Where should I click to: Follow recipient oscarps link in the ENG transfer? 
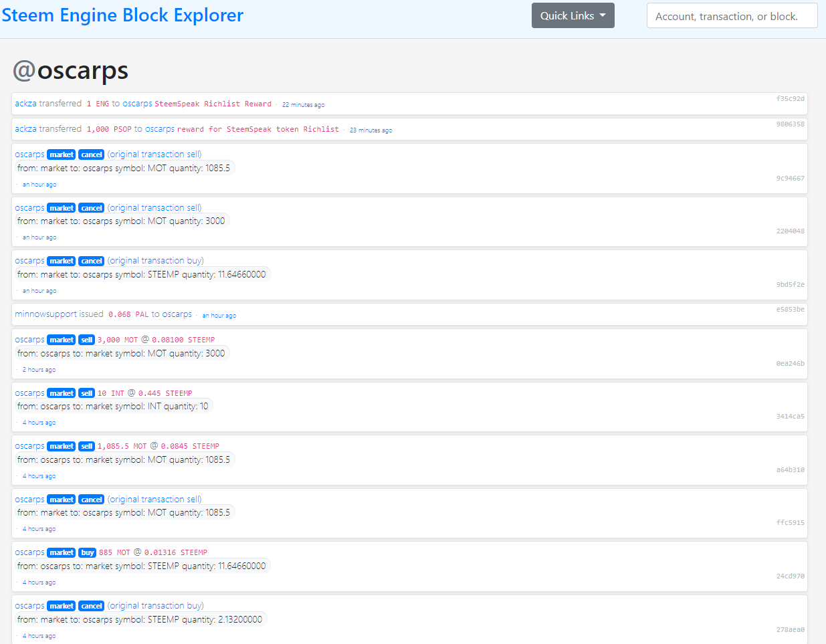(x=137, y=104)
